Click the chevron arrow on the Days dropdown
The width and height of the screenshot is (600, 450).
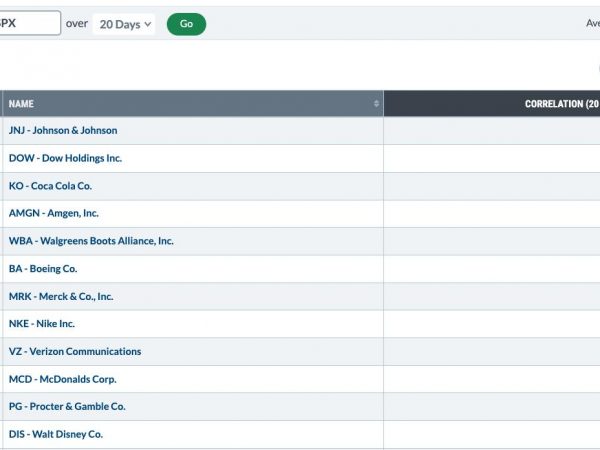(148, 24)
